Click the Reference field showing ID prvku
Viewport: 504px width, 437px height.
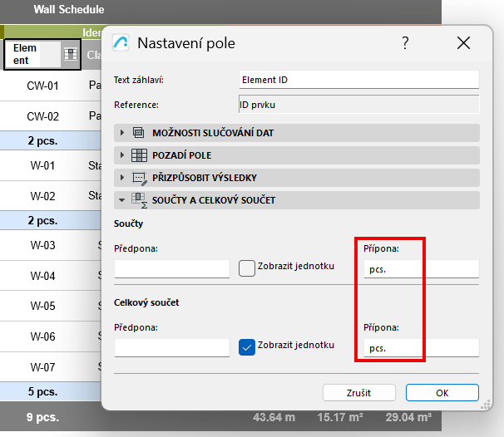(358, 104)
